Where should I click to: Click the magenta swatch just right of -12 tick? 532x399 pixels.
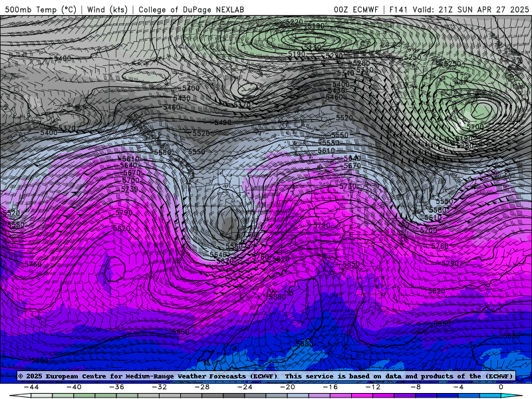384,396
